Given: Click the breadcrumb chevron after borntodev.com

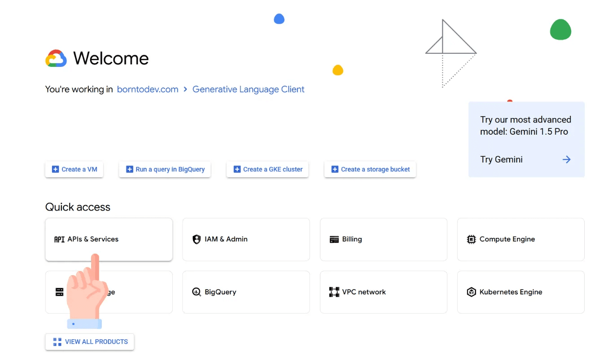Looking at the screenshot, I should [184, 89].
